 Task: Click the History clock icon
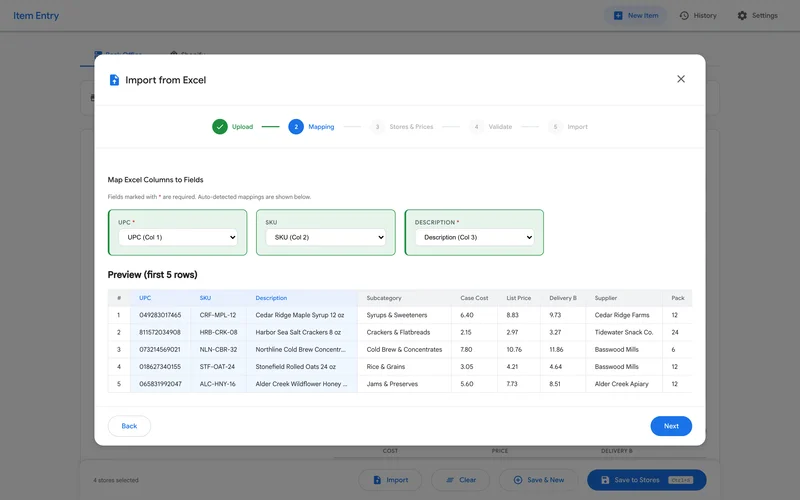[684, 16]
